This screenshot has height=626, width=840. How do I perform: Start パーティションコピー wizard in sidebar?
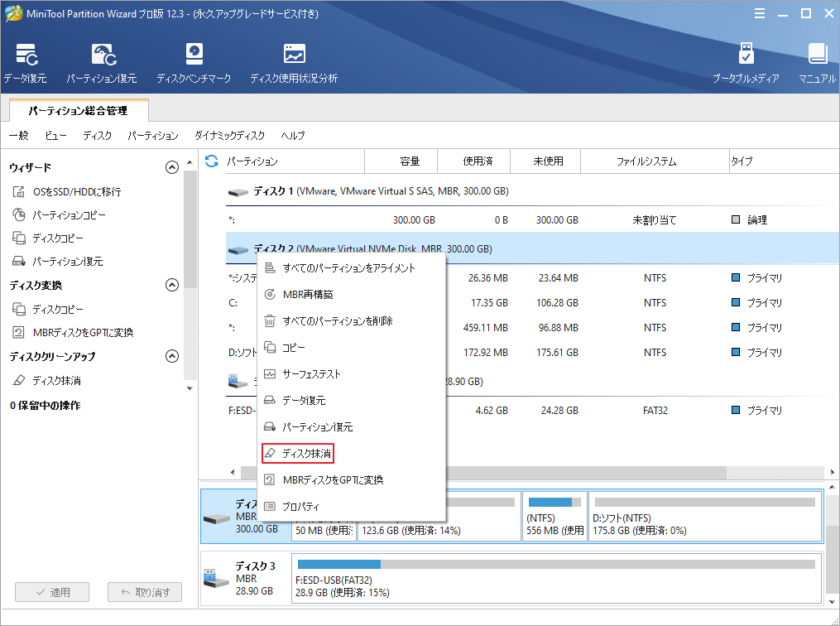pos(59,215)
